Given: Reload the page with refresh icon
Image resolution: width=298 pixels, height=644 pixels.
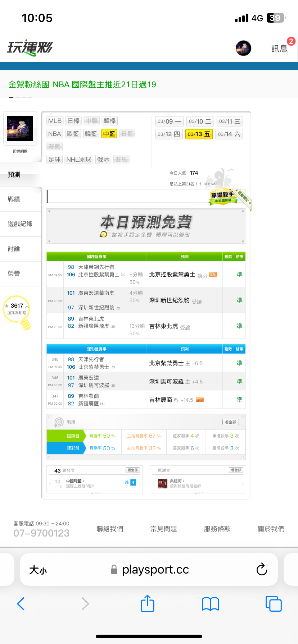Looking at the screenshot, I should 262,569.
